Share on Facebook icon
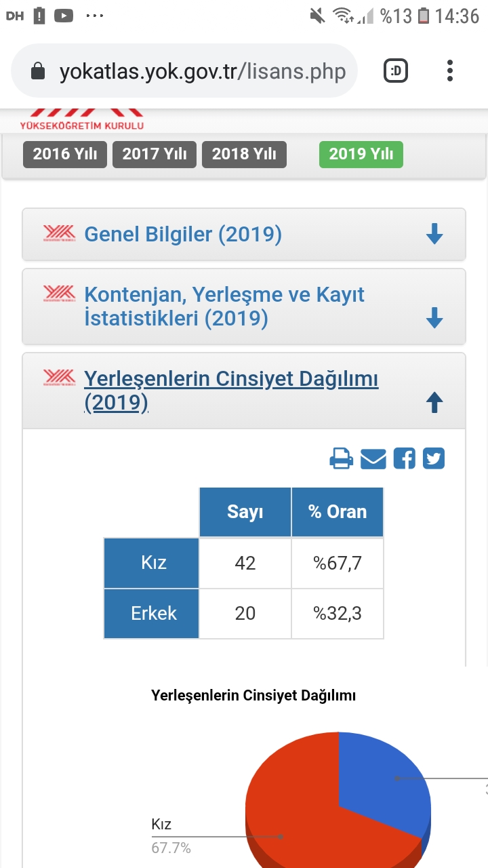The width and height of the screenshot is (488, 868). pos(404,459)
